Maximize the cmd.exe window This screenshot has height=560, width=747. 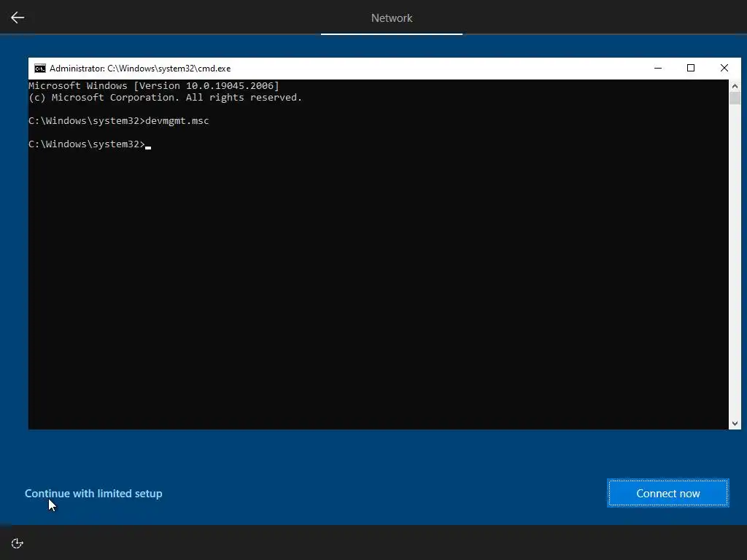tap(691, 68)
